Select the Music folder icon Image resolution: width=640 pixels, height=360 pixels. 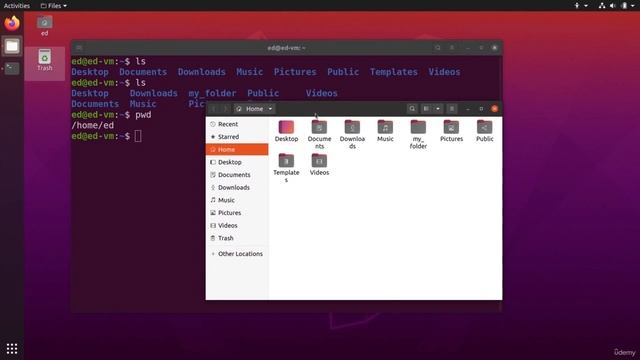coord(385,131)
